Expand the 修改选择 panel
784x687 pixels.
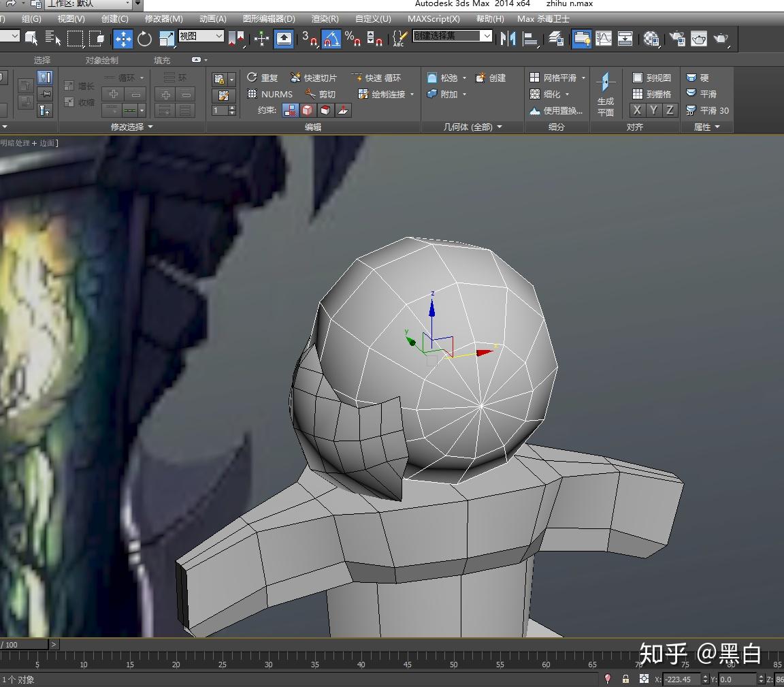[131, 127]
